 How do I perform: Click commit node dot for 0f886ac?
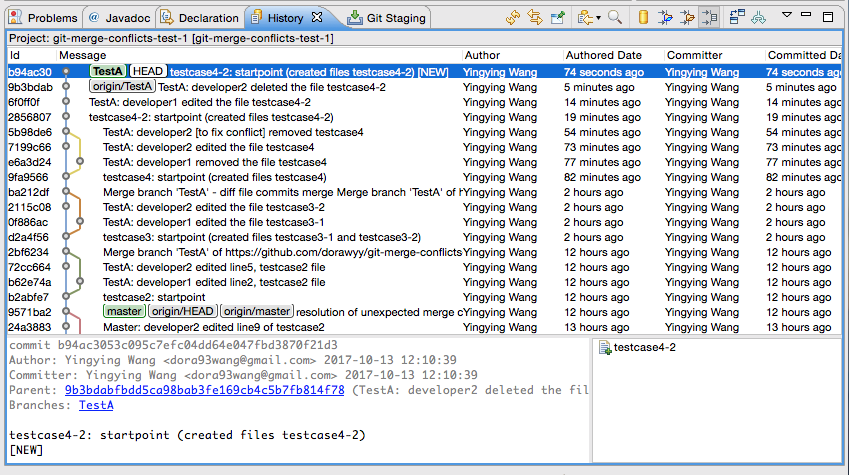pos(80,221)
